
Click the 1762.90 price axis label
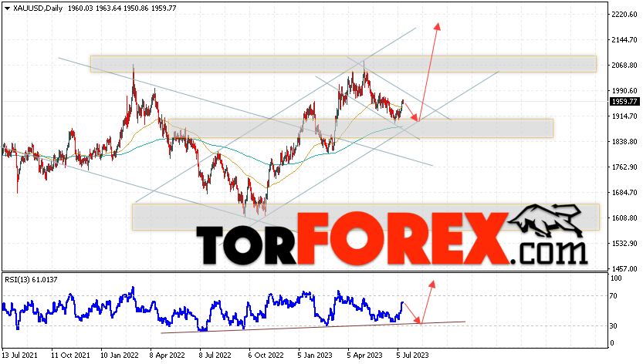point(624,167)
